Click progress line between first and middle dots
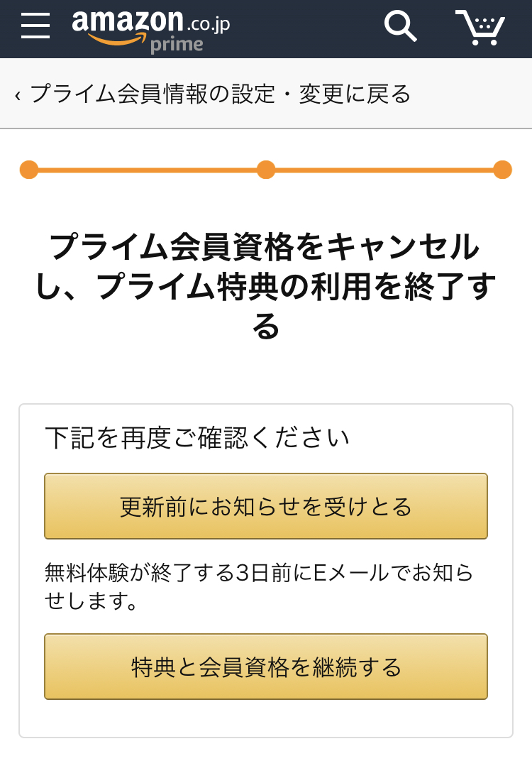The height and width of the screenshot is (778, 532). [148, 170]
